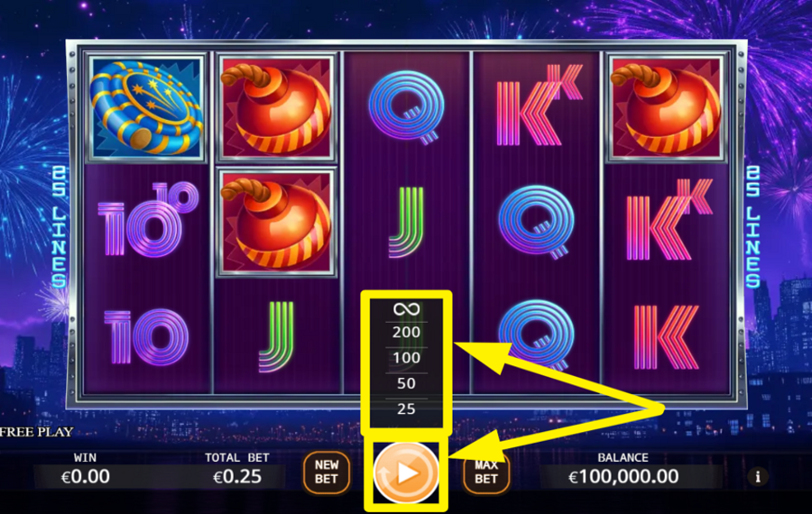This screenshot has width=812, height=514.
Task: Click the Balance €100,000.00 display
Action: pos(623,470)
